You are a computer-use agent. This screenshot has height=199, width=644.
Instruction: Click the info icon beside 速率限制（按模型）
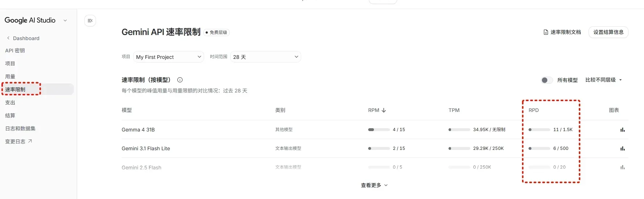coord(180,80)
